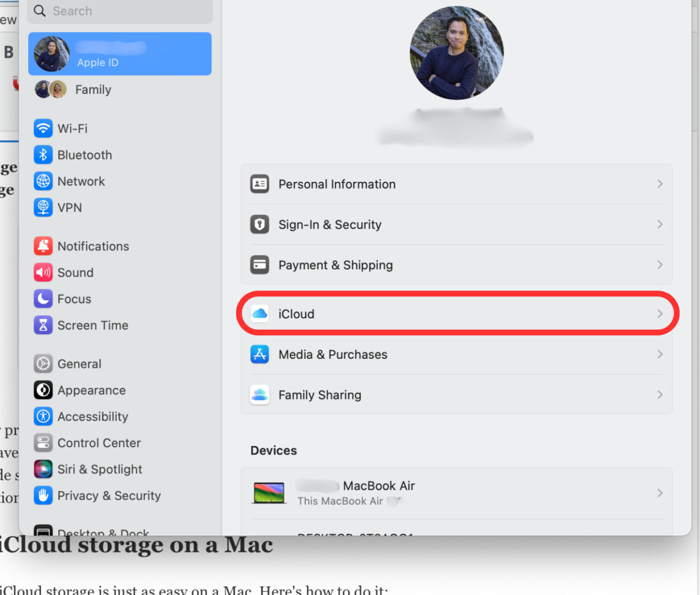The height and width of the screenshot is (595, 700).
Task: Open Accessibility settings label
Action: point(93,417)
